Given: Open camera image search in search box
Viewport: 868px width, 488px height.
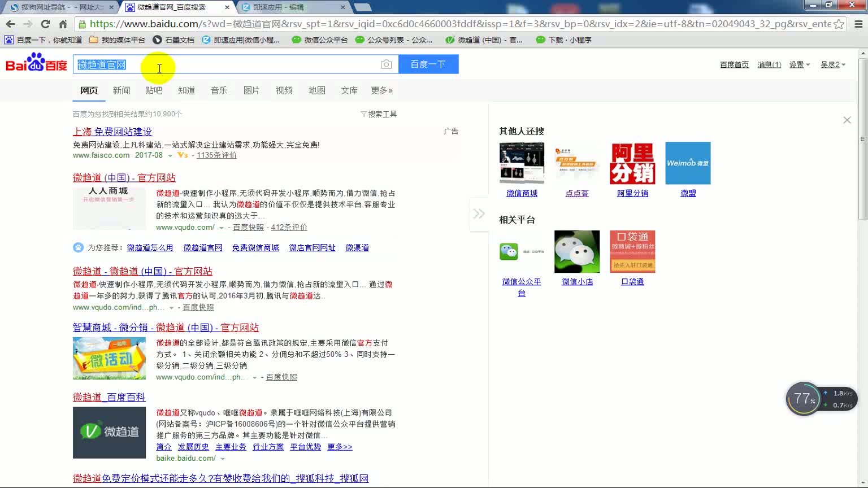Looking at the screenshot, I should [386, 64].
